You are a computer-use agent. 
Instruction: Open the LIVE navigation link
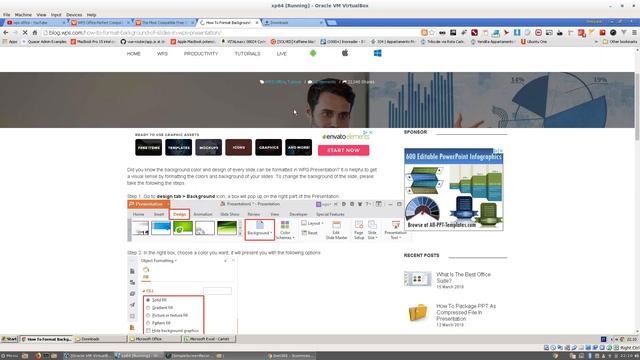[x=282, y=54]
